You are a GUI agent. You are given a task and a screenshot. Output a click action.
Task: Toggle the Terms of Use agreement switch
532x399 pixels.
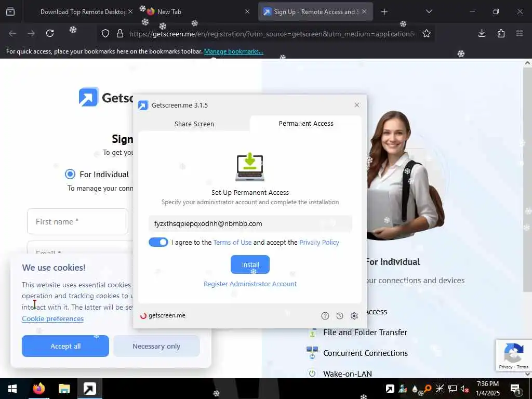click(x=158, y=242)
